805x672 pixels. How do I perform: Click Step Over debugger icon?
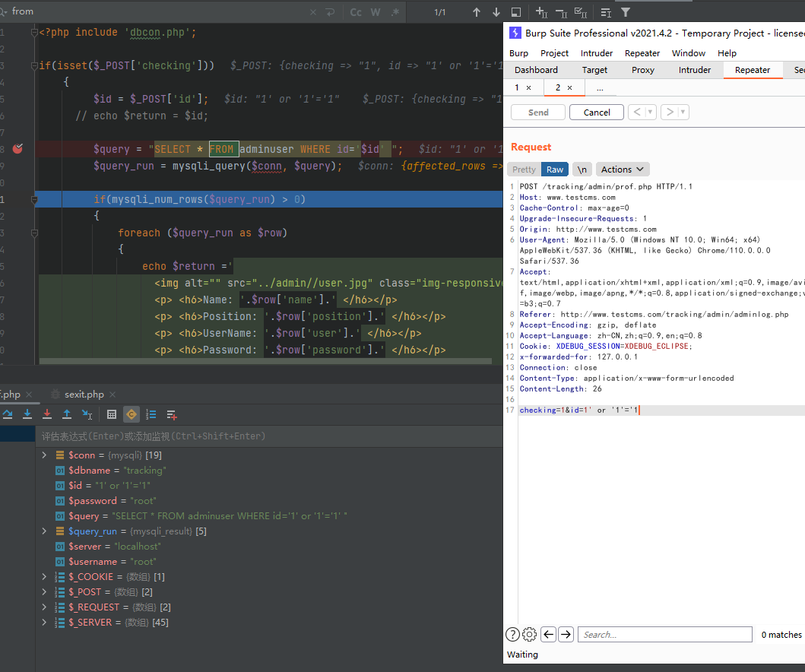[7, 414]
